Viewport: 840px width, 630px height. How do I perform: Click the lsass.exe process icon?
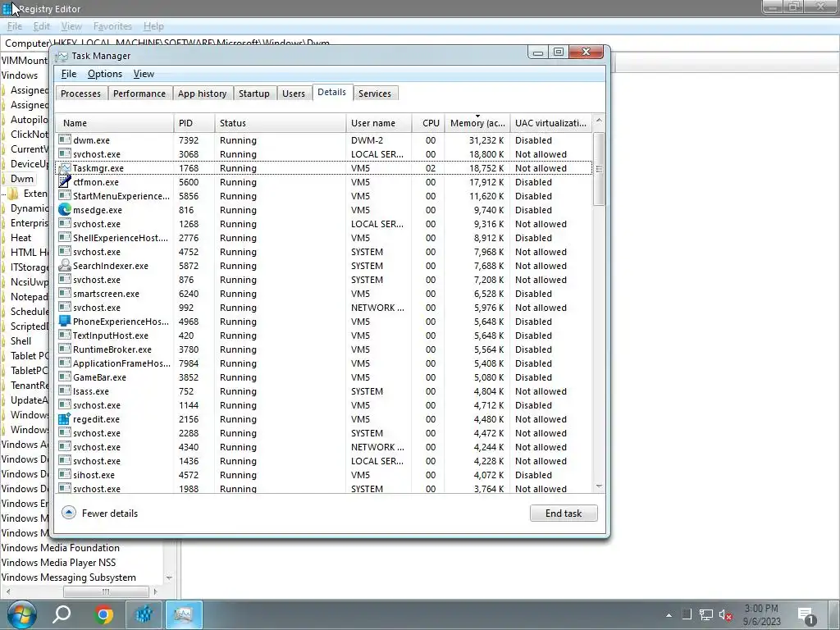65,390
